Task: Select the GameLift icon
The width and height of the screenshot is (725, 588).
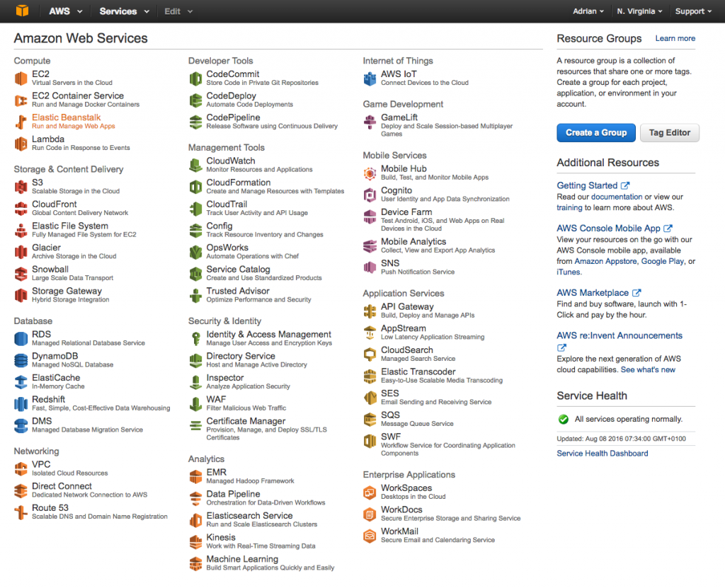Action: (x=371, y=120)
